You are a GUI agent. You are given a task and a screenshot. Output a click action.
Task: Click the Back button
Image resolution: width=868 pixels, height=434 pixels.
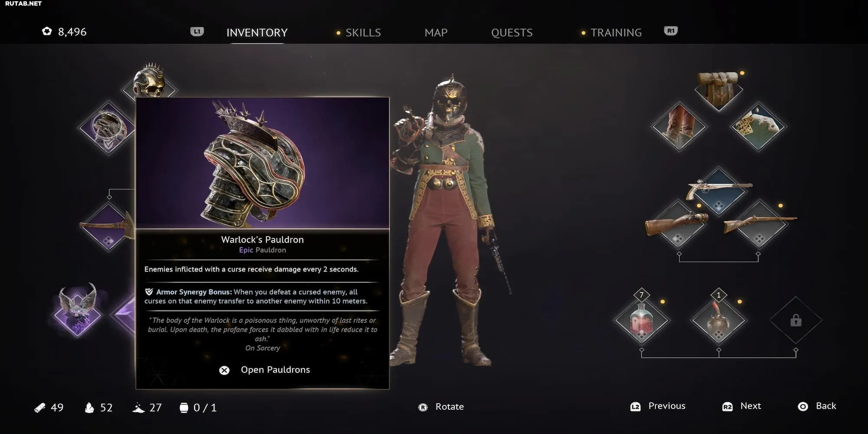click(817, 406)
